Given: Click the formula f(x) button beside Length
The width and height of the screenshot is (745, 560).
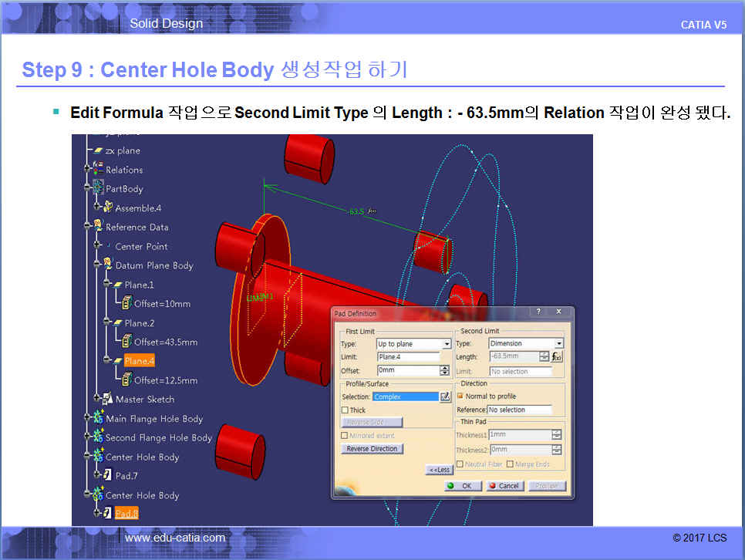Looking at the screenshot, I should [557, 356].
